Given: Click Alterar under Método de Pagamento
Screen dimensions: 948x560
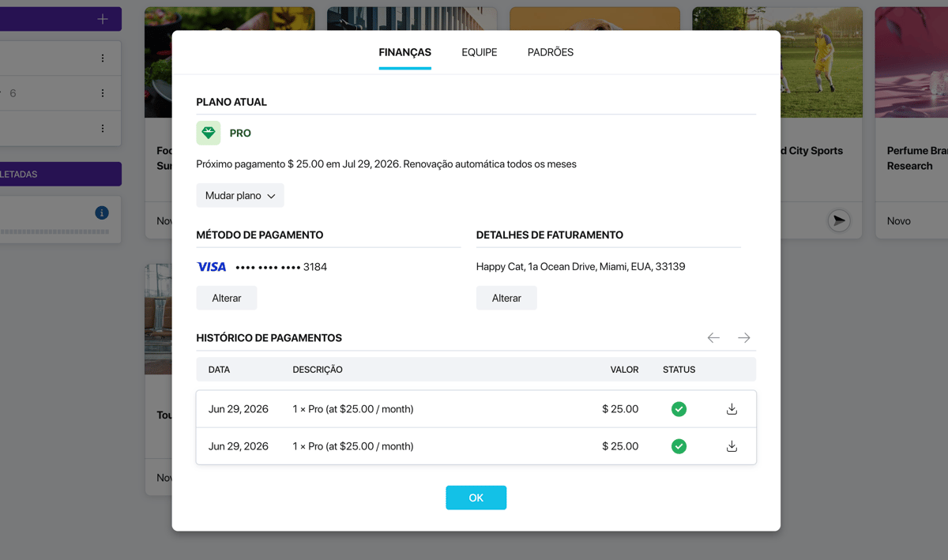Looking at the screenshot, I should click(x=227, y=298).
